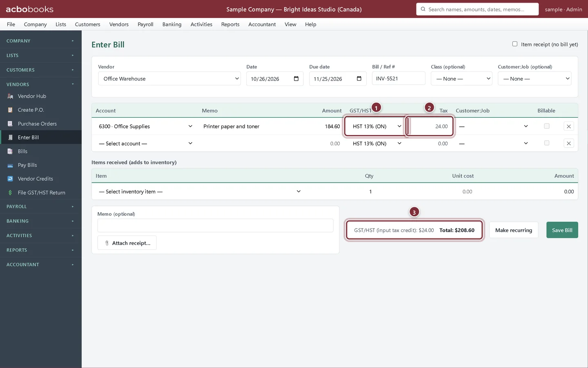This screenshot has width=588, height=368.
Task: Open GST/HST code dropdown on Office Supplies row
Action: 376,126
